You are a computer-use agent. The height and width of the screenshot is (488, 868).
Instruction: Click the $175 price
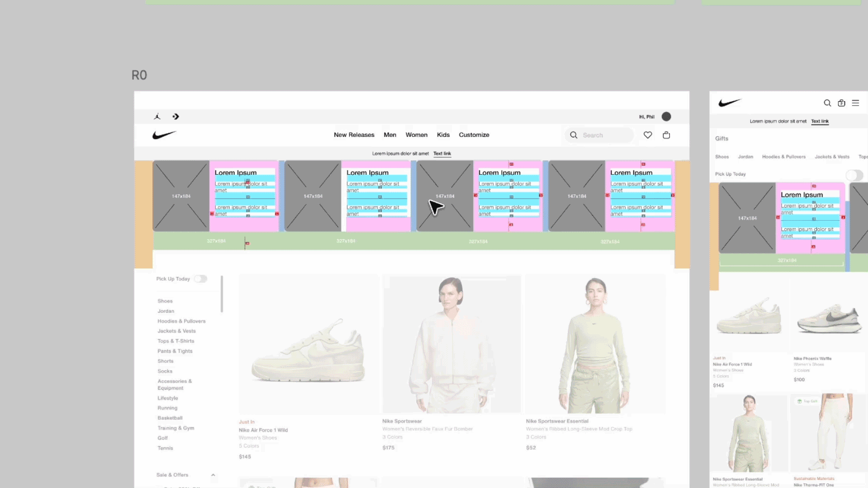[388, 448]
